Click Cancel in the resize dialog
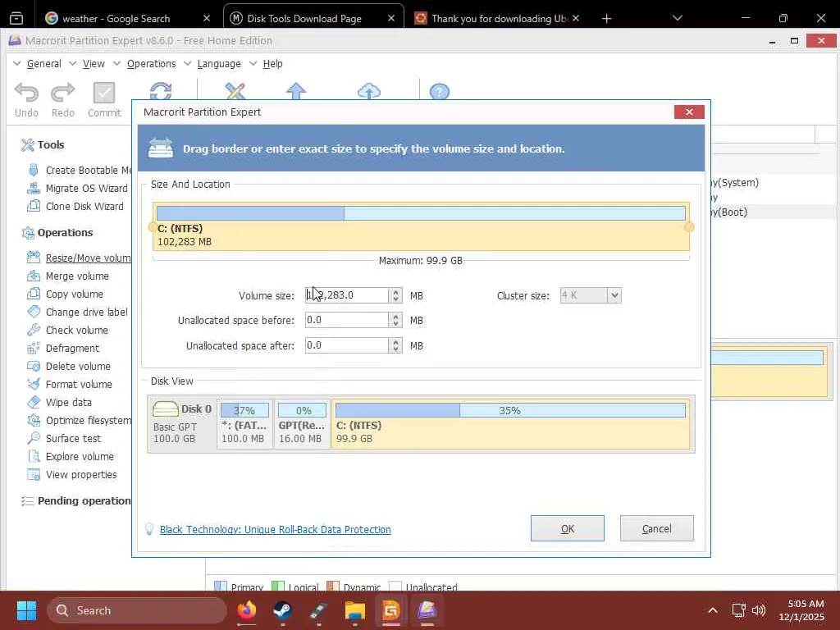The height and width of the screenshot is (630, 840). pyautogui.click(x=657, y=529)
